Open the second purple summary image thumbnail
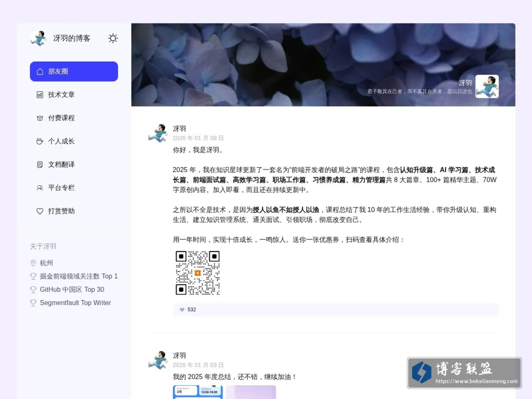 point(251,392)
